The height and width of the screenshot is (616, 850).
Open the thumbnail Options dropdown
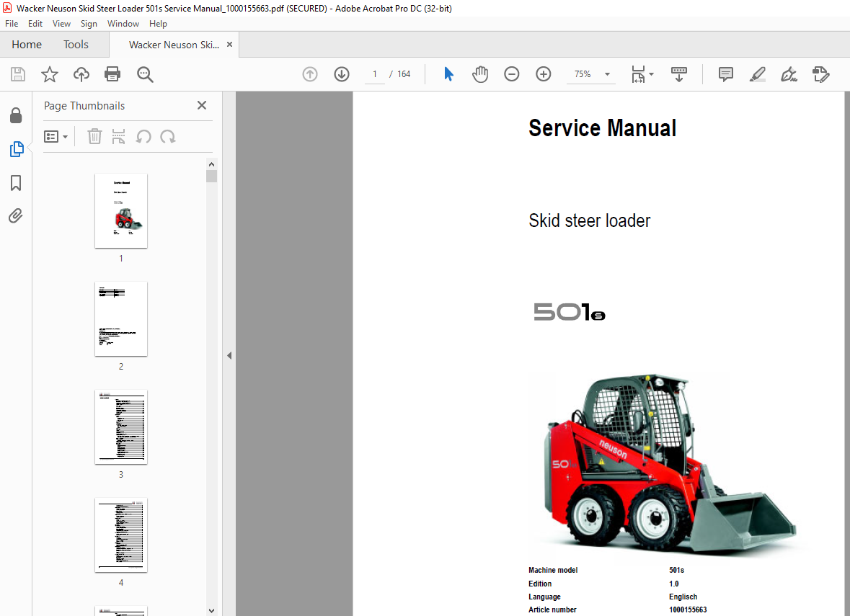click(x=56, y=136)
